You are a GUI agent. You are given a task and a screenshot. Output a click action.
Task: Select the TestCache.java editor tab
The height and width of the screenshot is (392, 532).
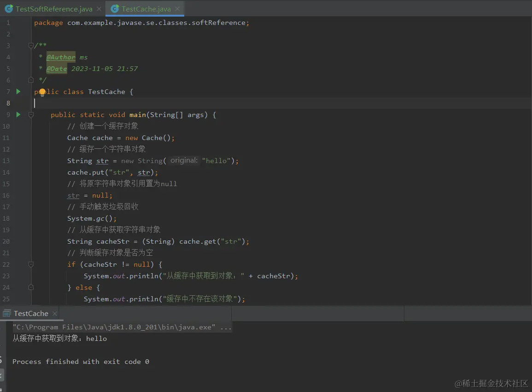[x=146, y=9]
